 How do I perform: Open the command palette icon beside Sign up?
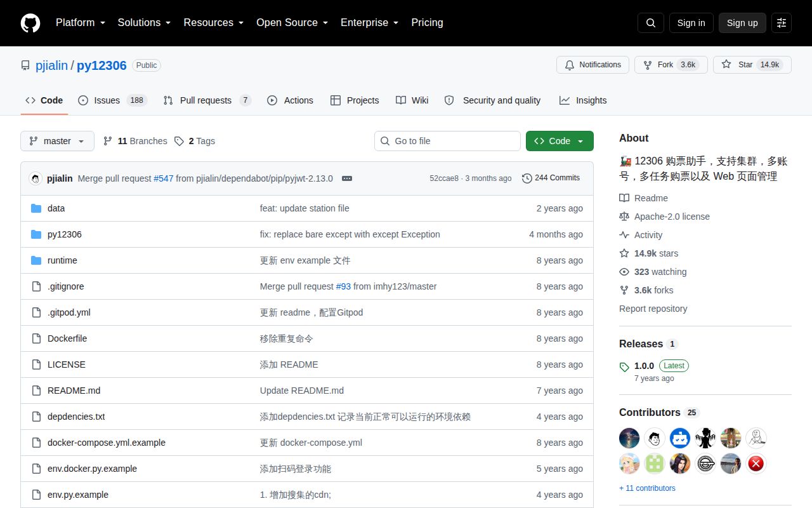(782, 23)
